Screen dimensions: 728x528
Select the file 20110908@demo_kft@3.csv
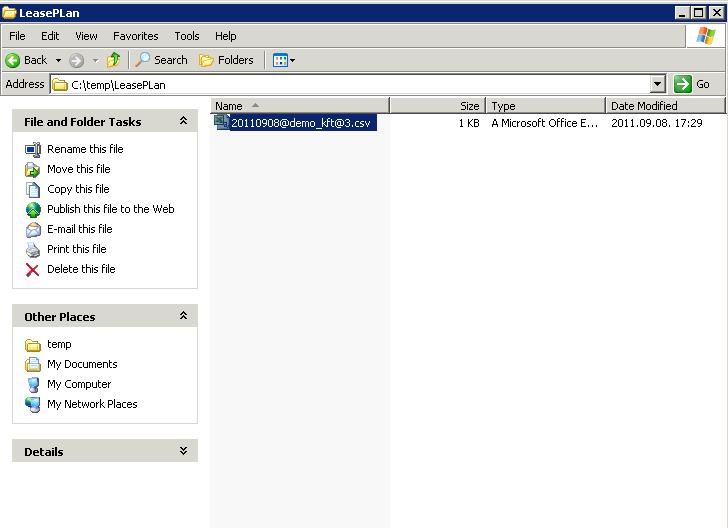pos(301,123)
